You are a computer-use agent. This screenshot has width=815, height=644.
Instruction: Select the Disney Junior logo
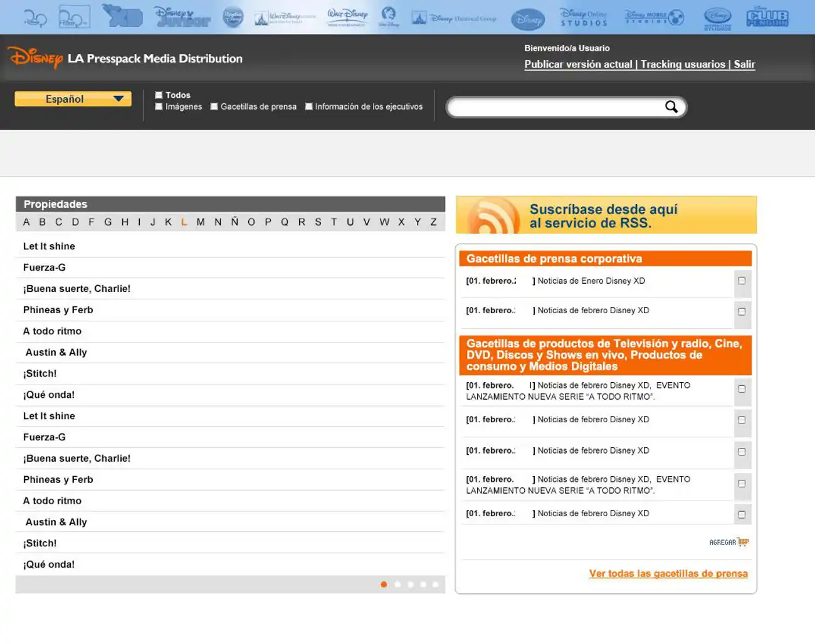click(x=182, y=17)
